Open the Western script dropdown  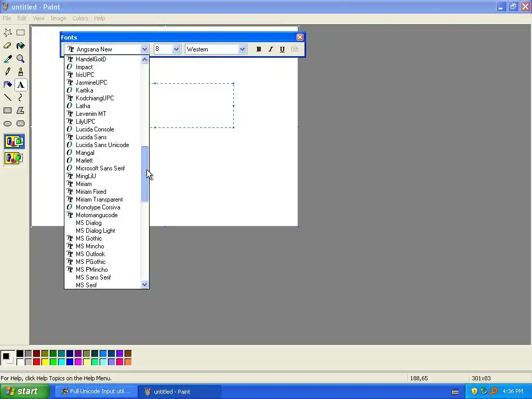(x=242, y=49)
